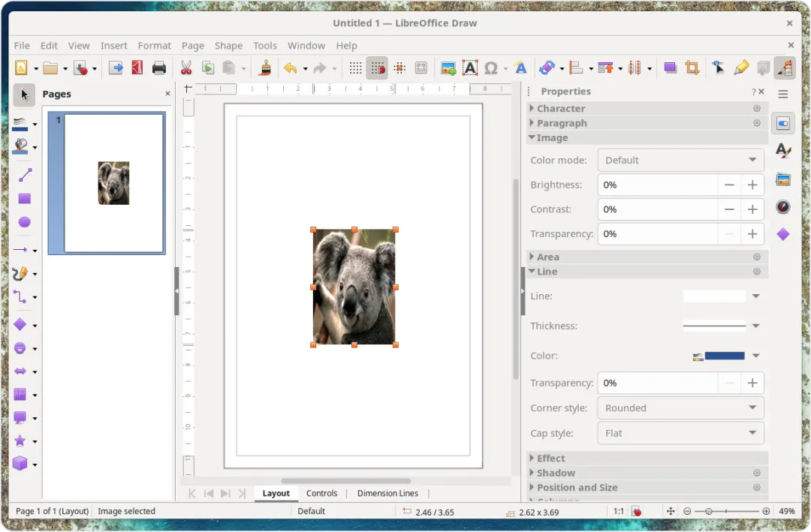Increase Brightness with the plus button
The width and height of the screenshot is (811, 532).
tap(752, 185)
